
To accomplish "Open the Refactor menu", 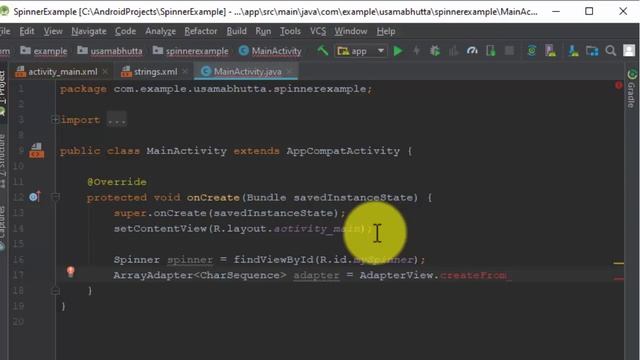I will point(201,31).
